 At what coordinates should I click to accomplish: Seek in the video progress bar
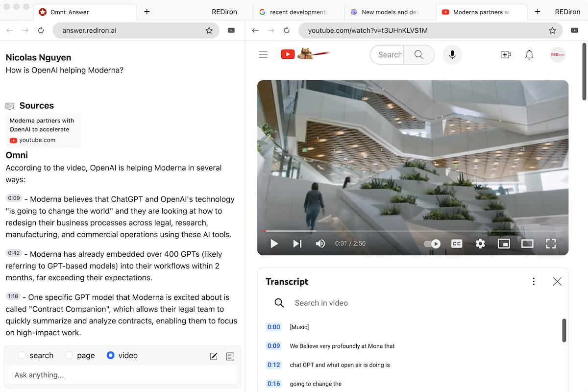413,231
